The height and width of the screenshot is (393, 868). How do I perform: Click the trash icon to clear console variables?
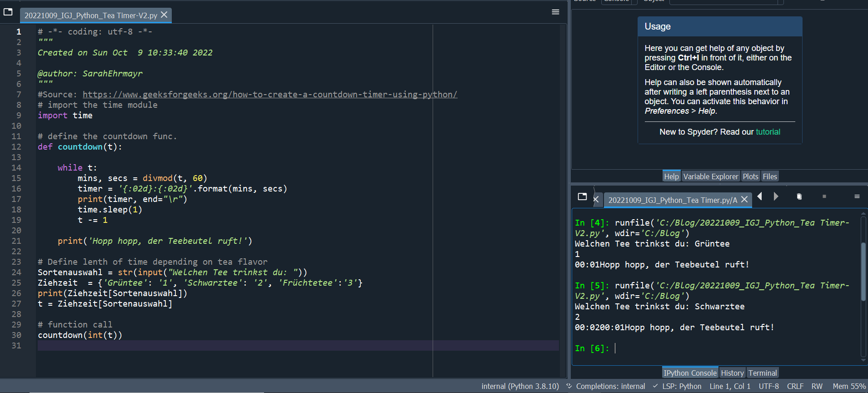[799, 196]
